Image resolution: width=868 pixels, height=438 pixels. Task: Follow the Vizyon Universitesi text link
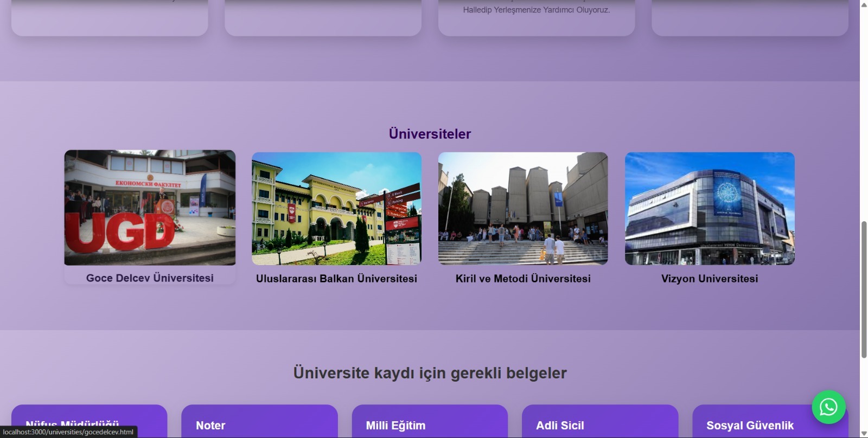point(710,279)
